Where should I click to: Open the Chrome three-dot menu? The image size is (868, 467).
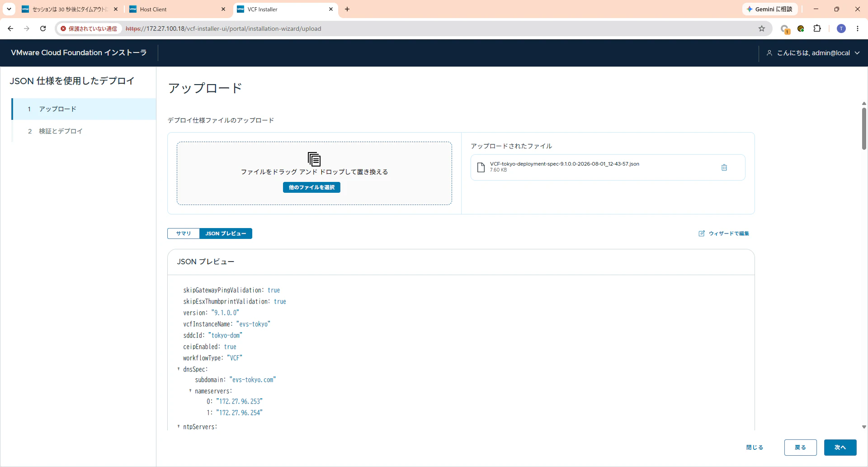[858, 29]
